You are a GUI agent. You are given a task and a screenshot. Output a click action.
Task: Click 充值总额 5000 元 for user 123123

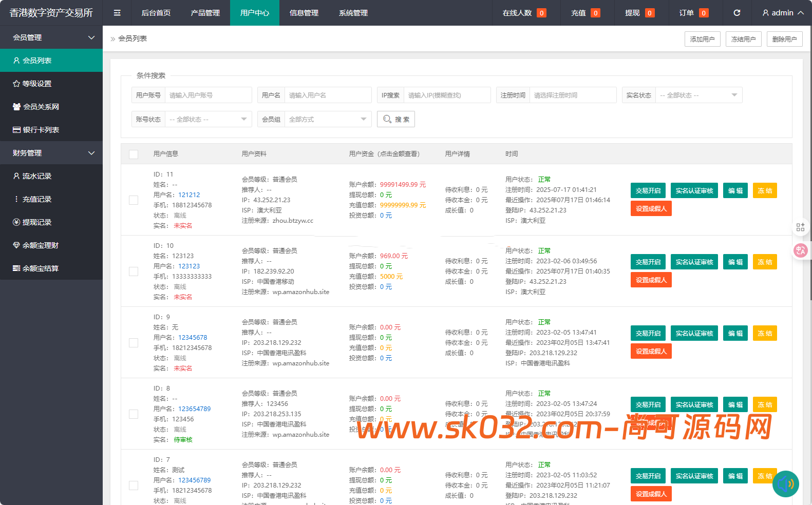[391, 277]
